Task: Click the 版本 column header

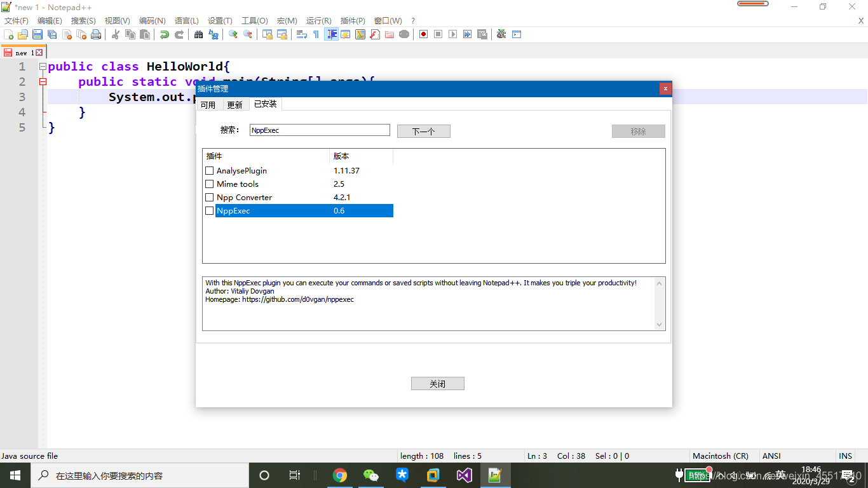Action: [x=361, y=156]
